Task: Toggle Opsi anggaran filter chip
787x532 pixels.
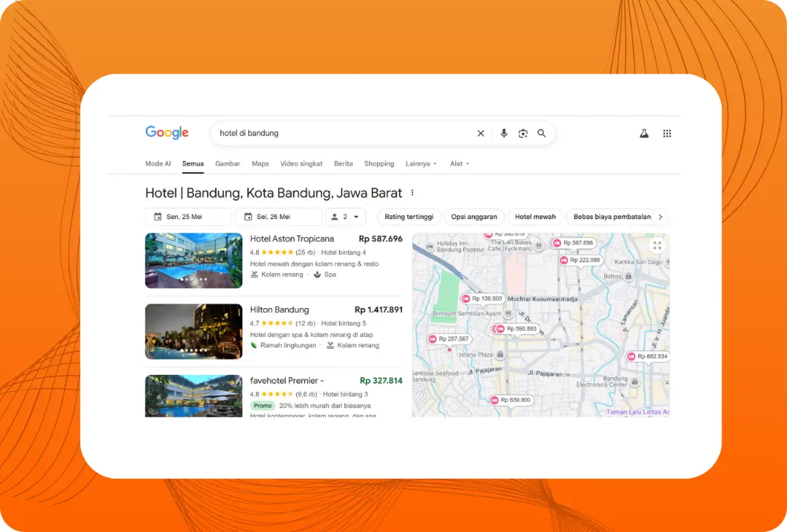Action: click(x=474, y=217)
